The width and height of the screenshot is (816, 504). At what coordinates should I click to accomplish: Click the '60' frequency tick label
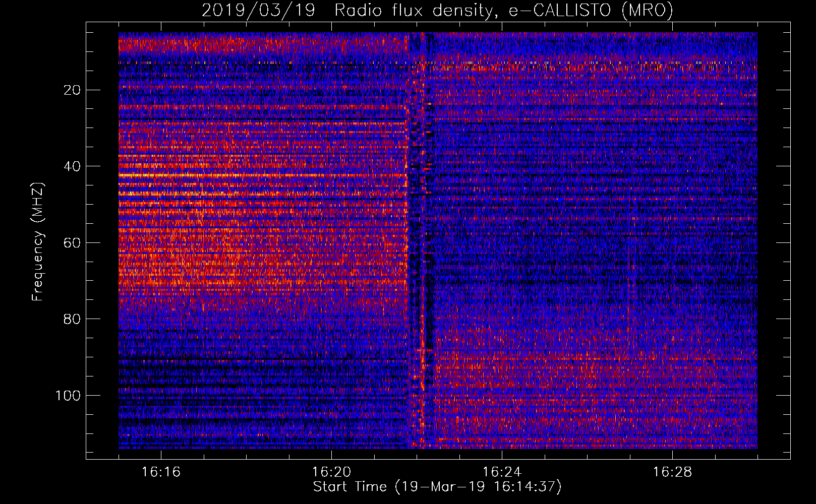point(72,243)
